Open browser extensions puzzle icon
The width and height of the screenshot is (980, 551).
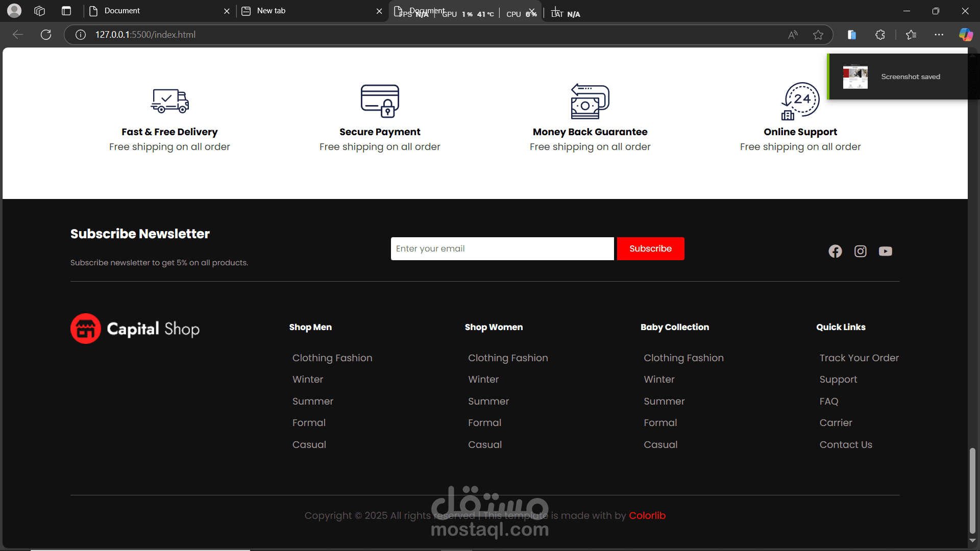coord(880,35)
